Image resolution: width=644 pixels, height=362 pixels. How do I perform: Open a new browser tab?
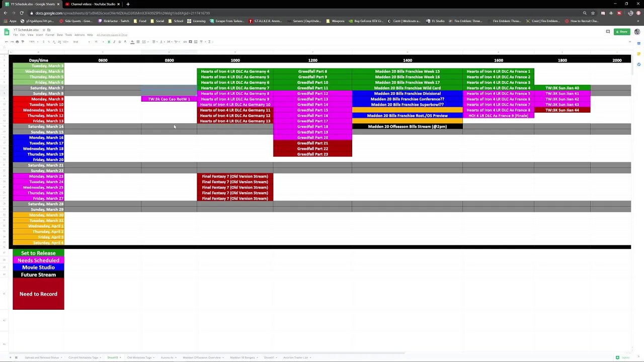tap(128, 4)
